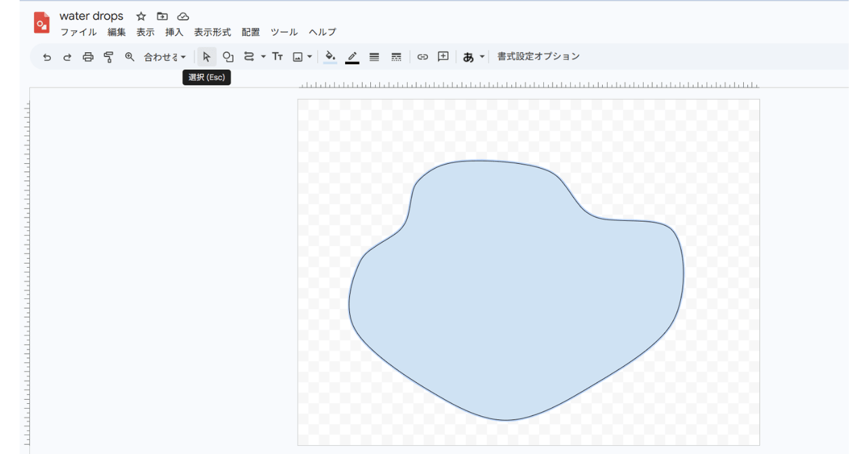The height and width of the screenshot is (454, 868).
Task: Activate the Select arrow tool
Action: (x=207, y=57)
